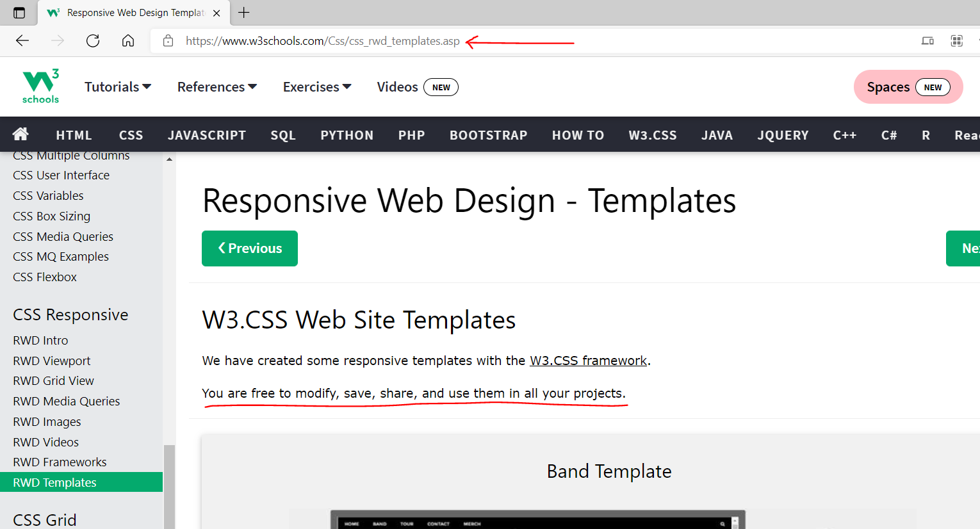Open RWD Intro in sidebar
Viewport: 980px width, 529px height.
pyautogui.click(x=40, y=341)
